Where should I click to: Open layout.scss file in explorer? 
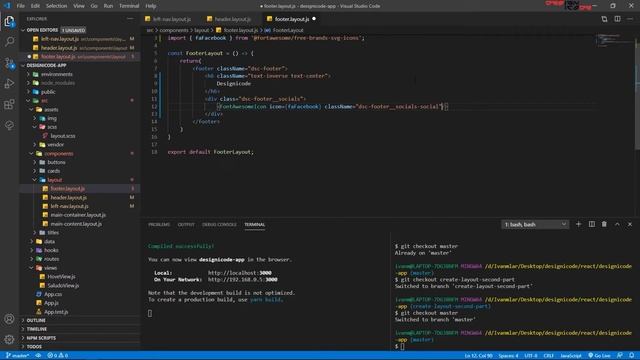click(62, 136)
